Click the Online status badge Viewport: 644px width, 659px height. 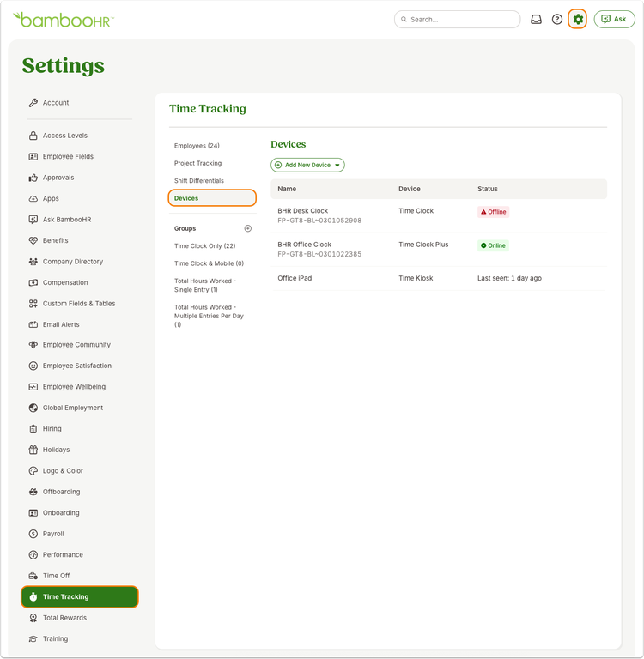pos(493,245)
